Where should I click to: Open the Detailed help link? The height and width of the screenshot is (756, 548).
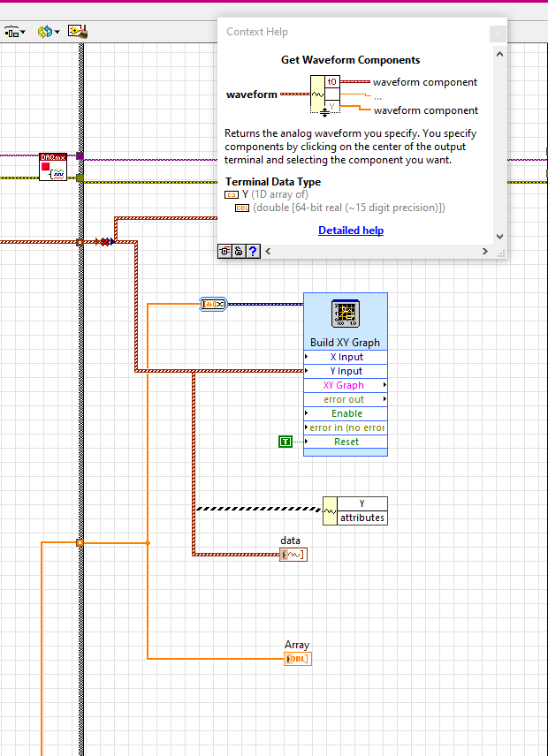point(351,231)
